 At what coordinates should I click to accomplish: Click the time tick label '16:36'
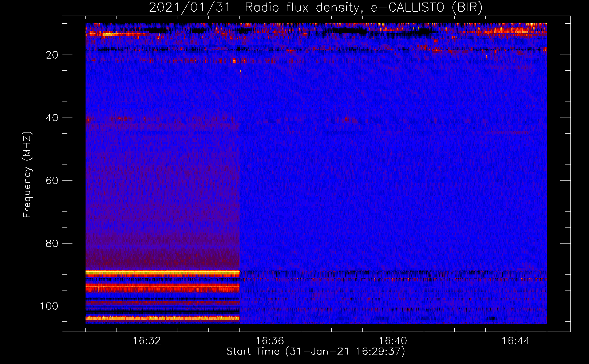click(270, 341)
